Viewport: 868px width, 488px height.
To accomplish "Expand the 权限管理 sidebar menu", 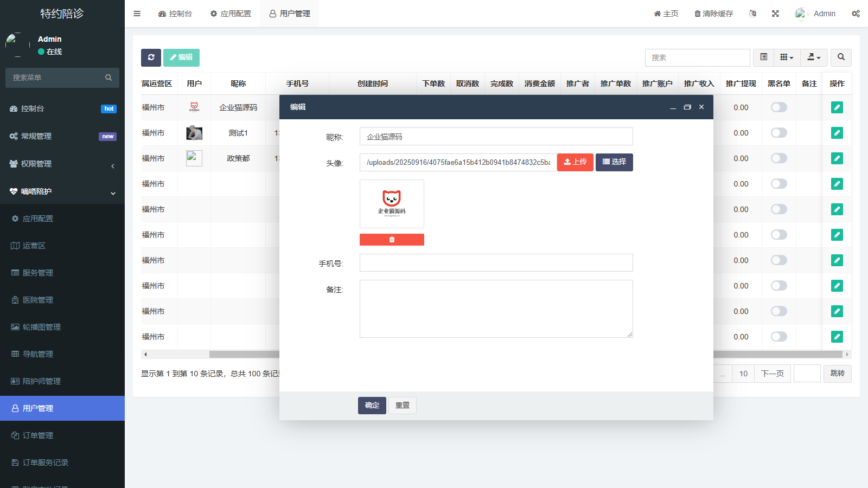I will coord(62,164).
